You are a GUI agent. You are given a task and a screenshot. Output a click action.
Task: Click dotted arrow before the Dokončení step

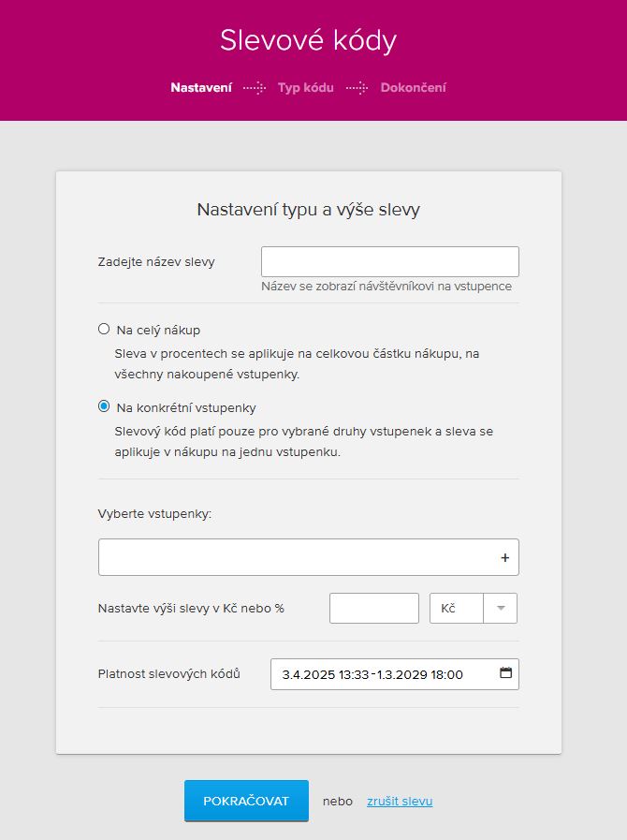357,88
